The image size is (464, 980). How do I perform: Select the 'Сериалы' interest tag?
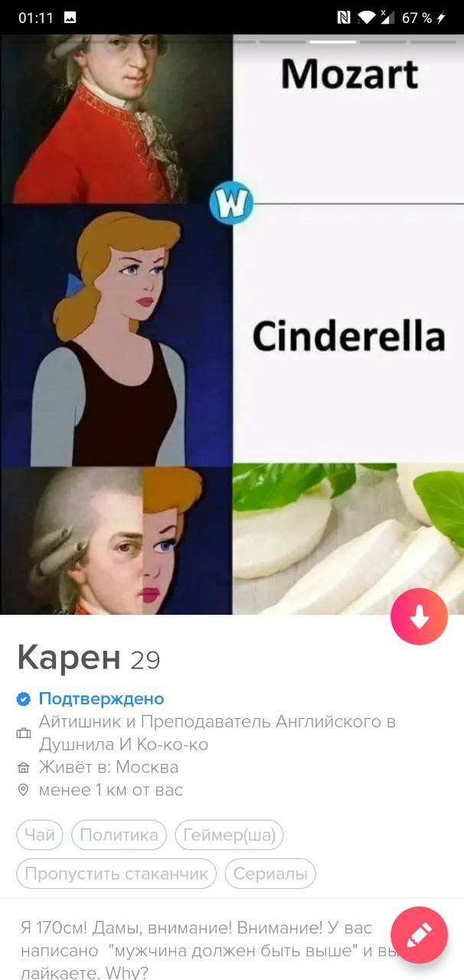tap(270, 874)
